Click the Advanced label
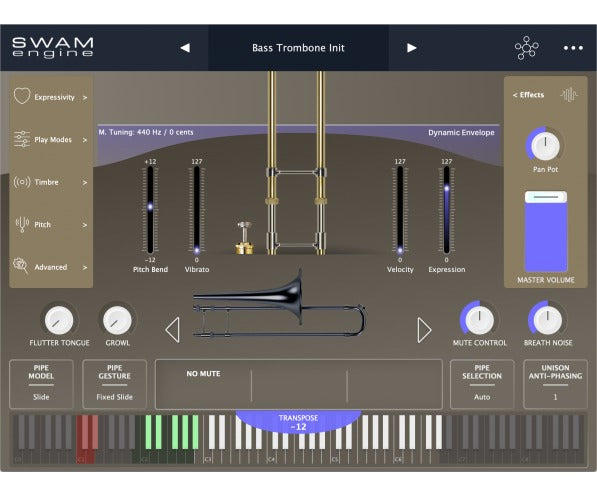The image size is (597, 497). 51,267
